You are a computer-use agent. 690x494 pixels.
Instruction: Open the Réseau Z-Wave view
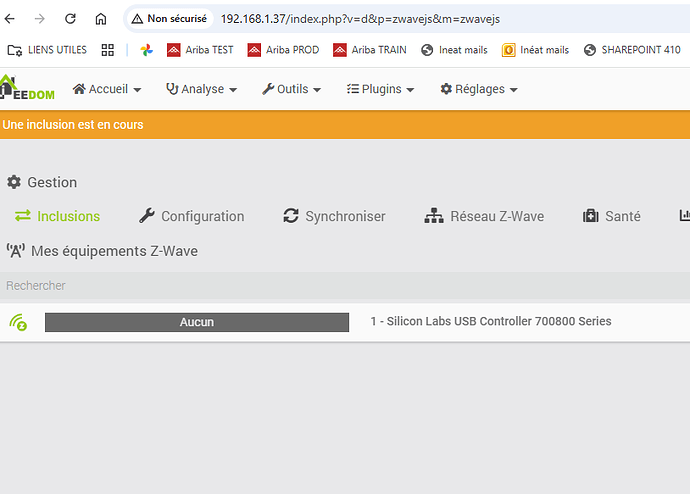pos(485,216)
